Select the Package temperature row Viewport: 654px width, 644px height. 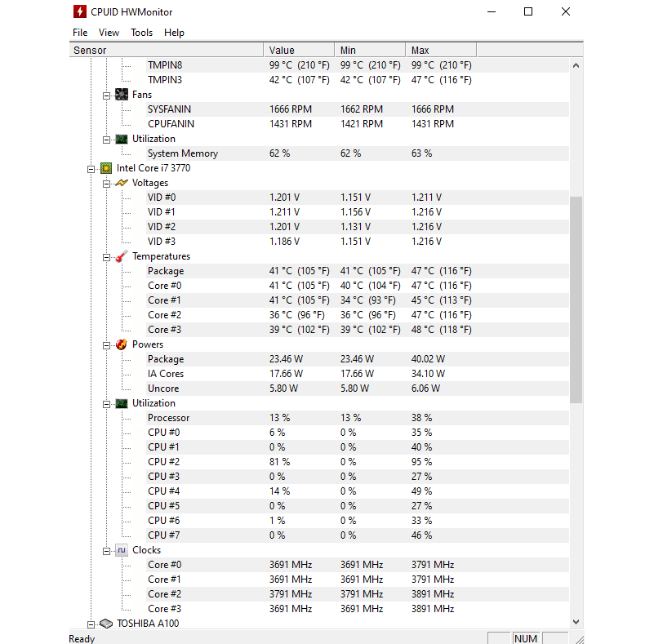click(x=358, y=271)
